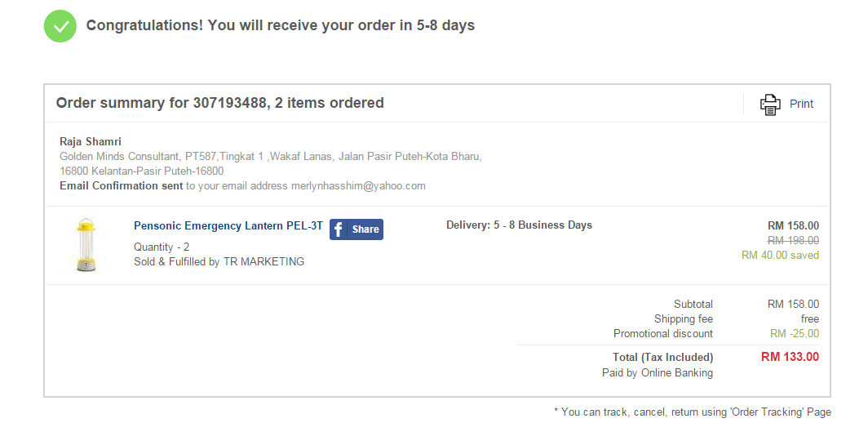The width and height of the screenshot is (868, 432).
Task: Click the red RM 133.00 total amount
Action: [790, 357]
